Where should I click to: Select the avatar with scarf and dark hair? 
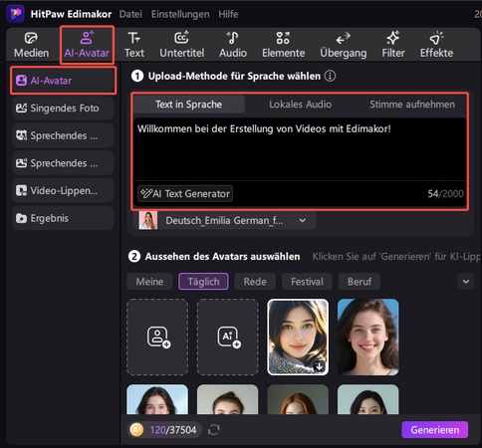(x=298, y=337)
